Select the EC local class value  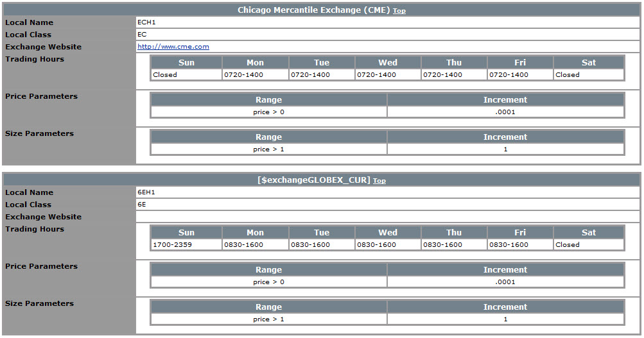[142, 35]
